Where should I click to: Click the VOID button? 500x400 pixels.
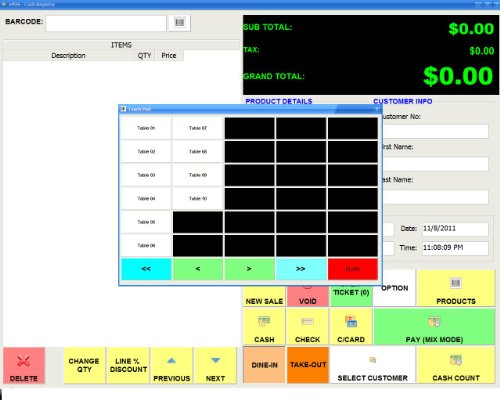[x=308, y=296]
